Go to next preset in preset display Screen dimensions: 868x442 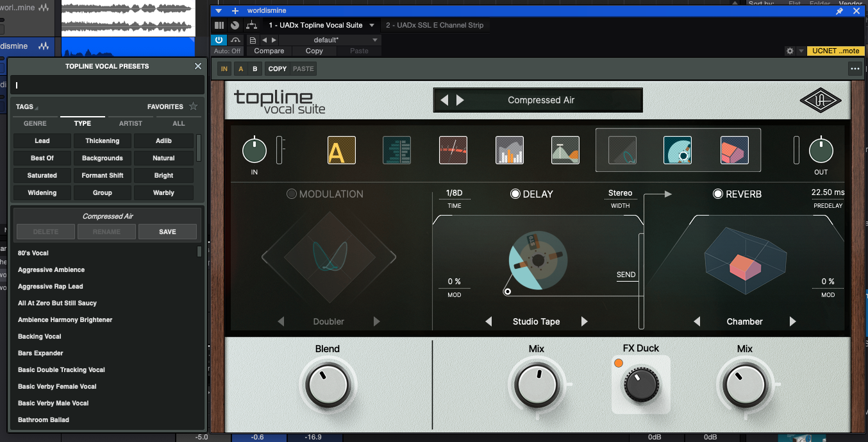460,100
